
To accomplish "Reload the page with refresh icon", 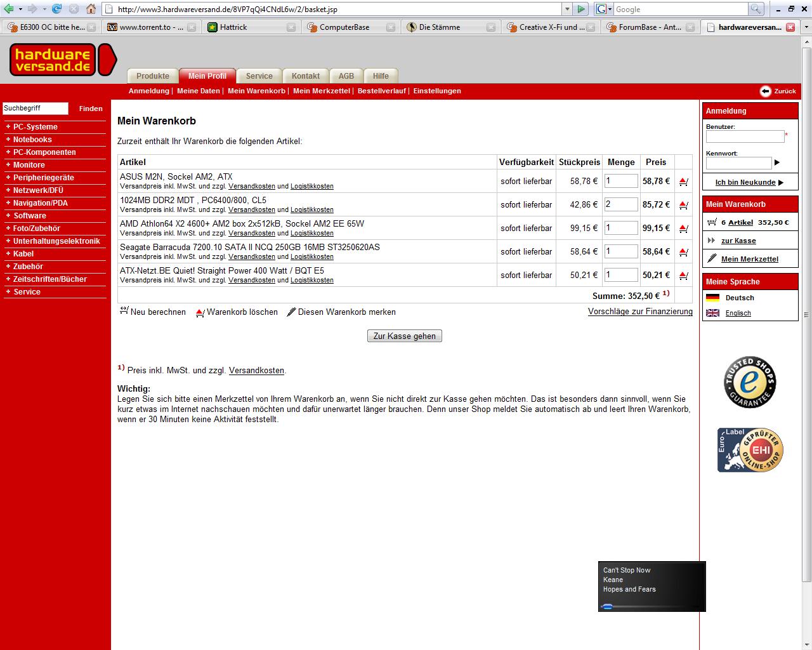I will click(57, 9).
